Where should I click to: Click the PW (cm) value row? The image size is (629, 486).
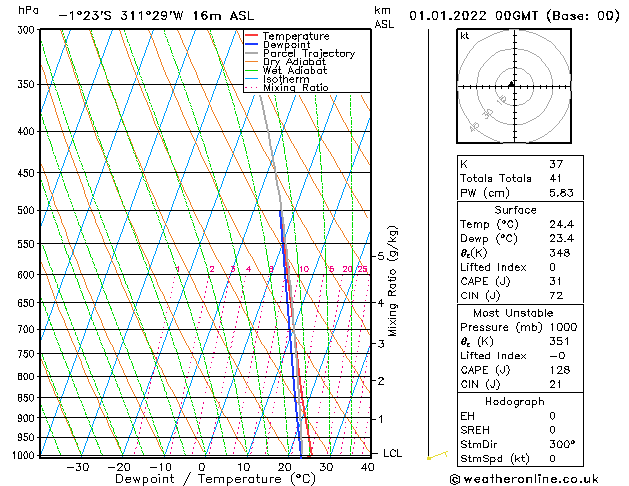click(x=520, y=192)
